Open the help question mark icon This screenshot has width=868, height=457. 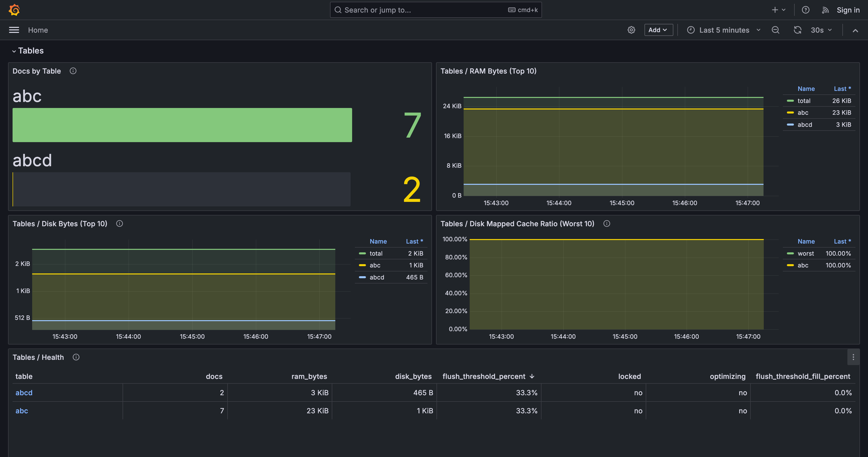coord(805,10)
